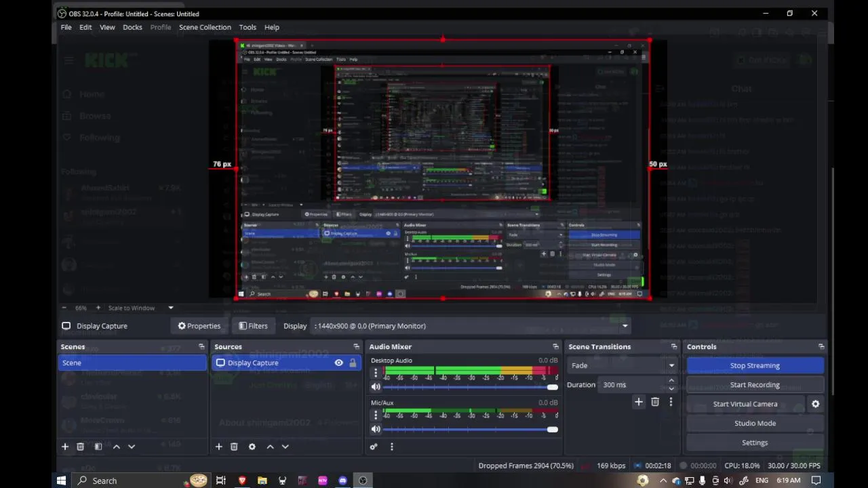Click the Start Recording button
Screen dimensions: 868x488
pyautogui.click(x=755, y=385)
